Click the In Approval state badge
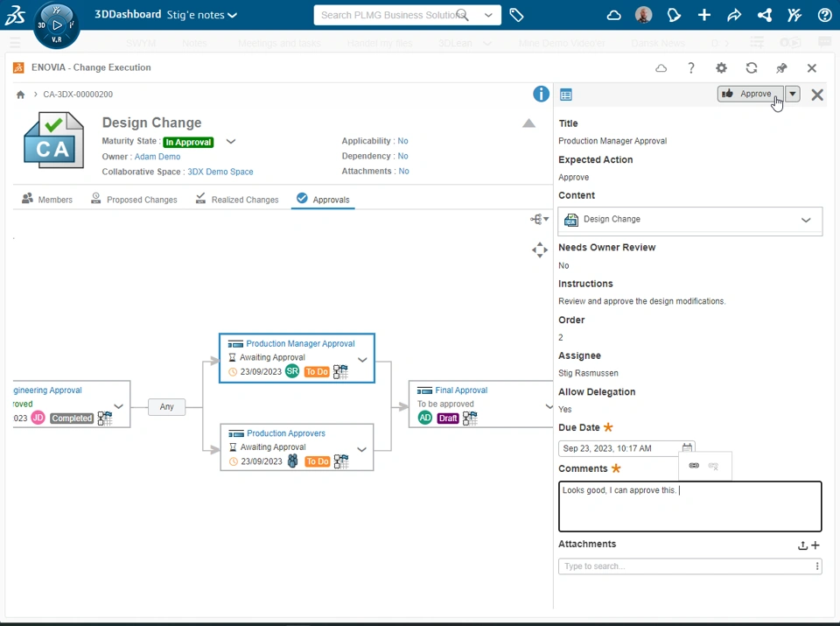The height and width of the screenshot is (626, 840). (x=188, y=142)
